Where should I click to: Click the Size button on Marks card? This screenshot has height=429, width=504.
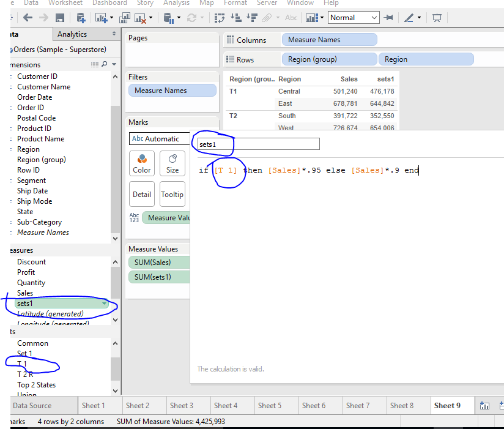[172, 163]
